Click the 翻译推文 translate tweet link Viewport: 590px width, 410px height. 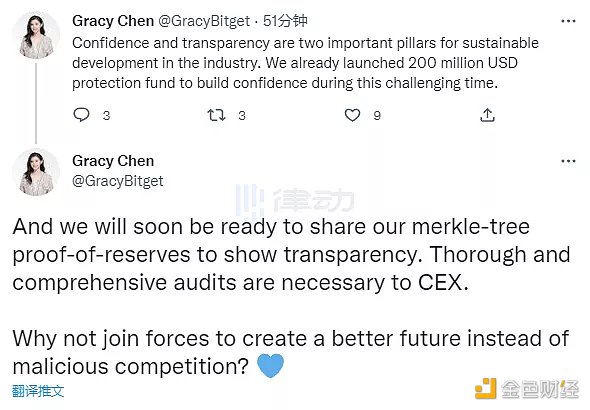tap(38, 391)
